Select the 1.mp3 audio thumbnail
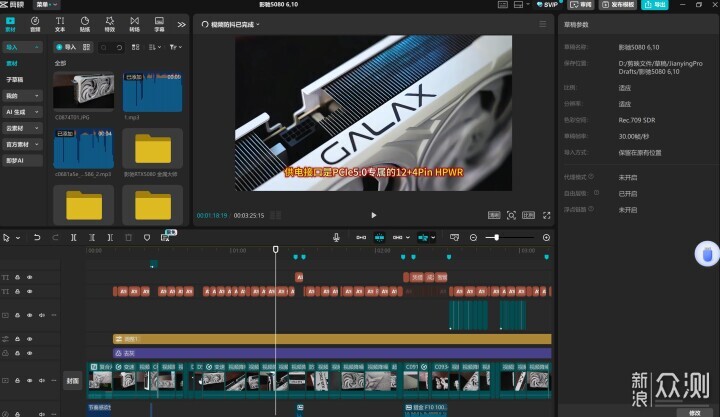Image resolution: width=720 pixels, height=417 pixels. [x=152, y=91]
